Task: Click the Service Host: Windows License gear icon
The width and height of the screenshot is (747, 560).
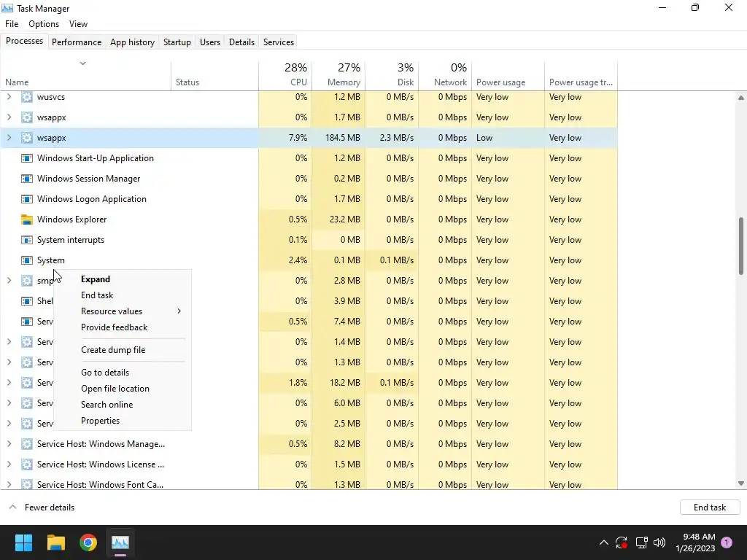Action: (27, 464)
